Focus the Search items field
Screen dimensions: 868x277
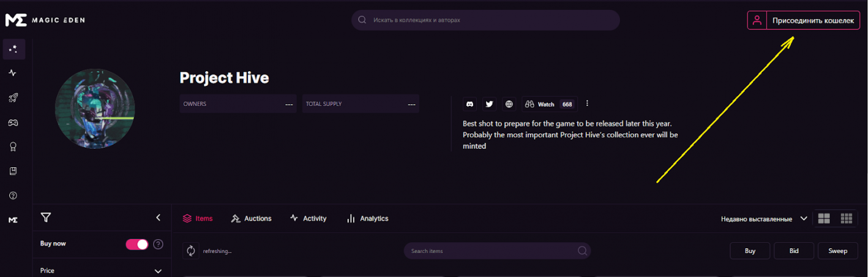tap(497, 251)
